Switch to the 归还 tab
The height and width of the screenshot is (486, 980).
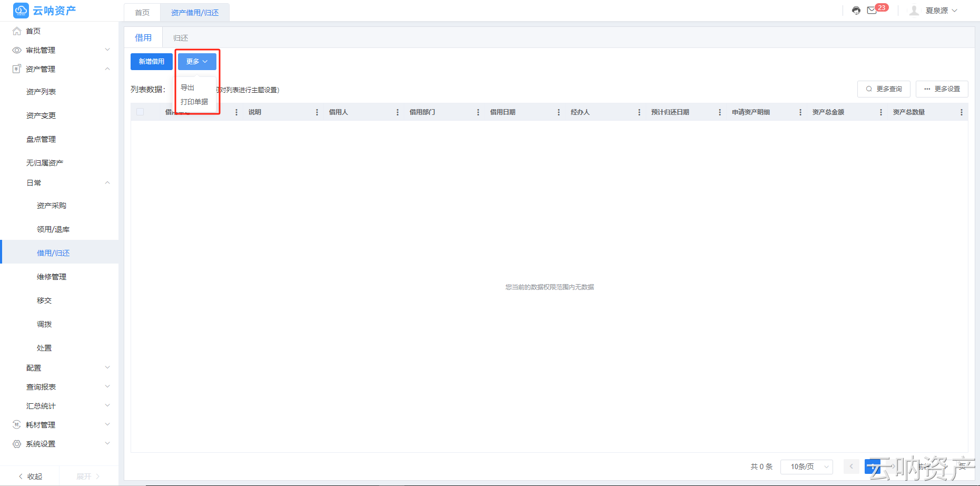pyautogui.click(x=181, y=38)
